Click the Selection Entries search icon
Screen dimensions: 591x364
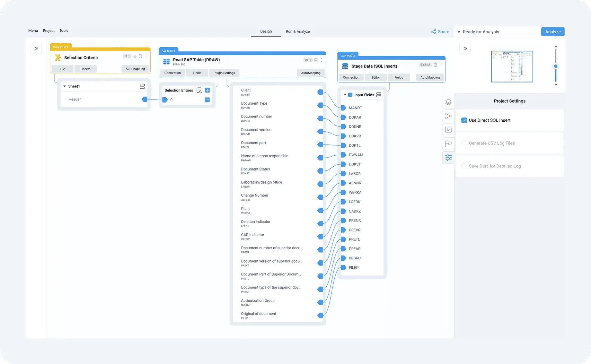(x=199, y=90)
